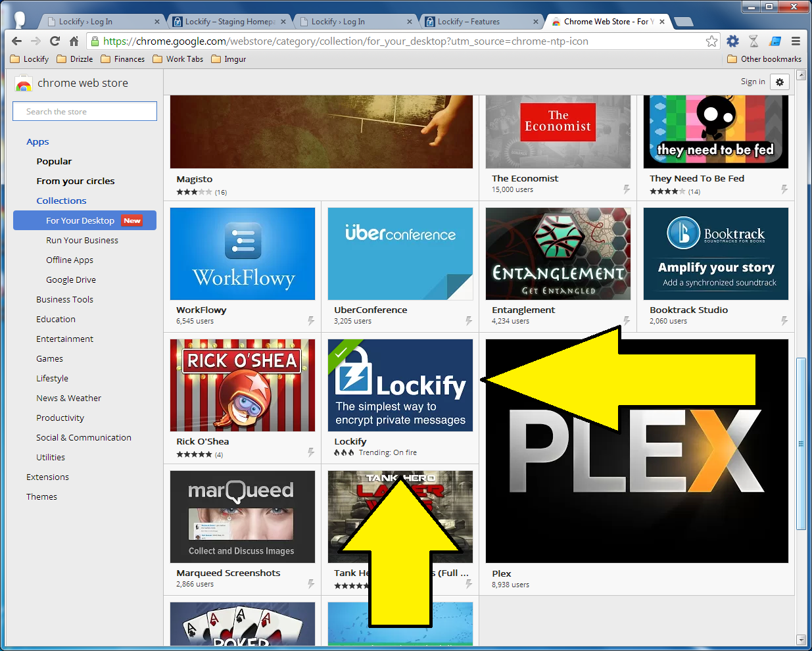Image resolution: width=812 pixels, height=651 pixels.
Task: Focus the Search the store field
Action: 85,111
